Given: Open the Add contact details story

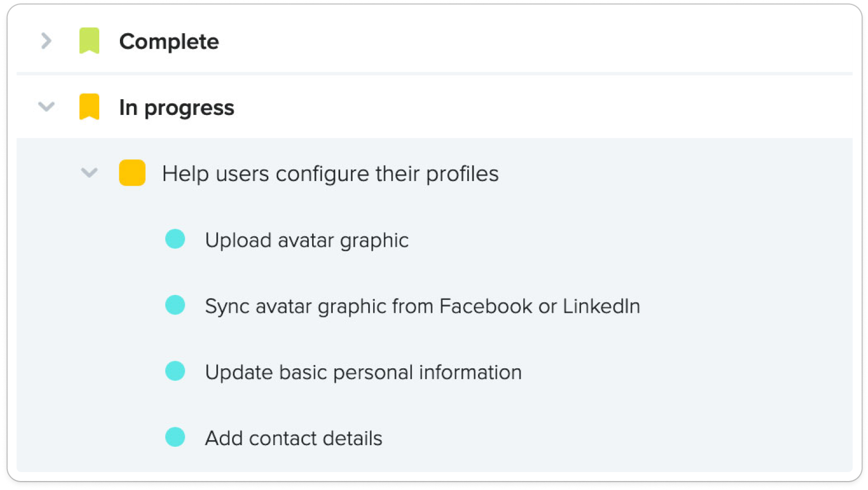Looking at the screenshot, I should click(294, 438).
